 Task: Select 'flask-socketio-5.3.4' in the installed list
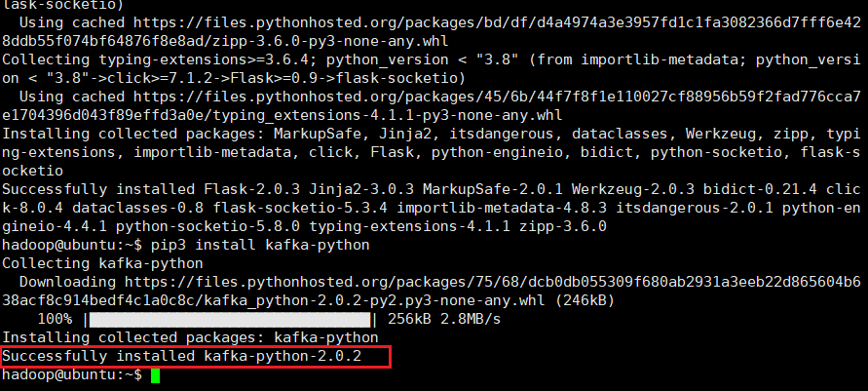pos(300,208)
